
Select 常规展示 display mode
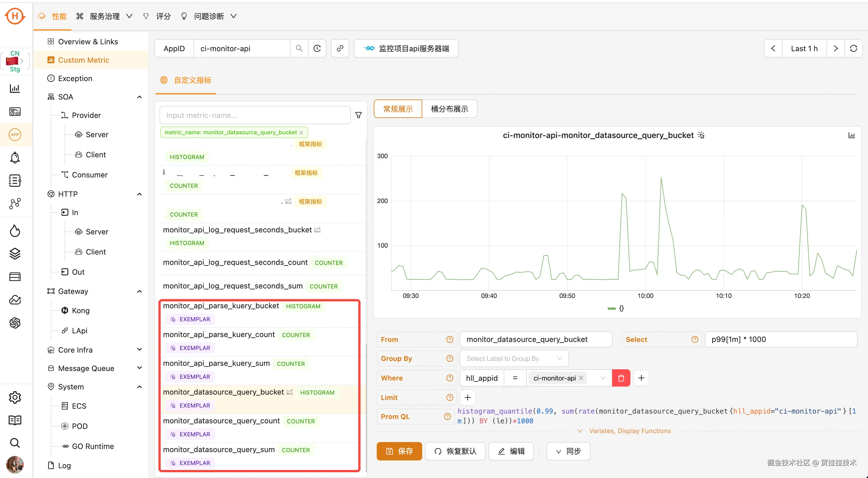pos(398,109)
